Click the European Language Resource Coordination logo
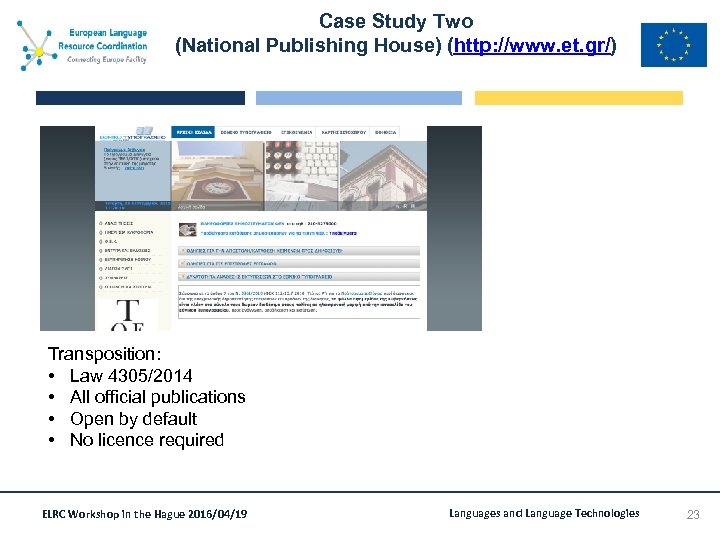The image size is (720, 540). pyautogui.click(x=83, y=45)
